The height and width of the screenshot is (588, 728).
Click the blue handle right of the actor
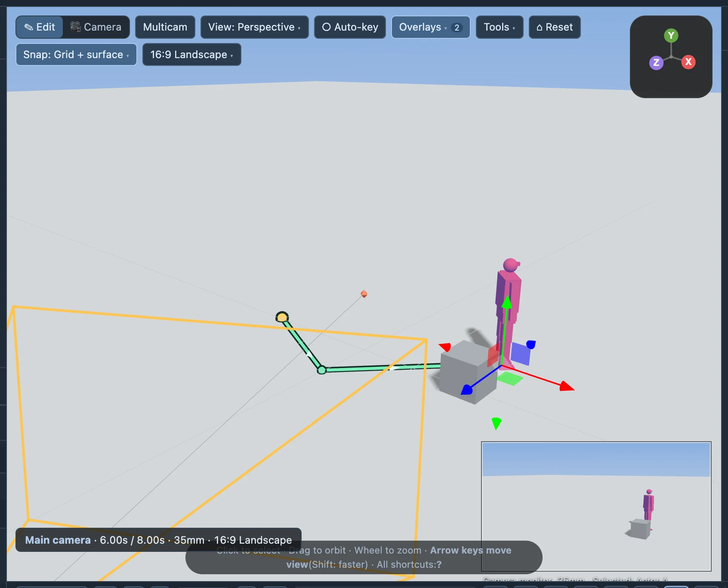pyautogui.click(x=531, y=344)
